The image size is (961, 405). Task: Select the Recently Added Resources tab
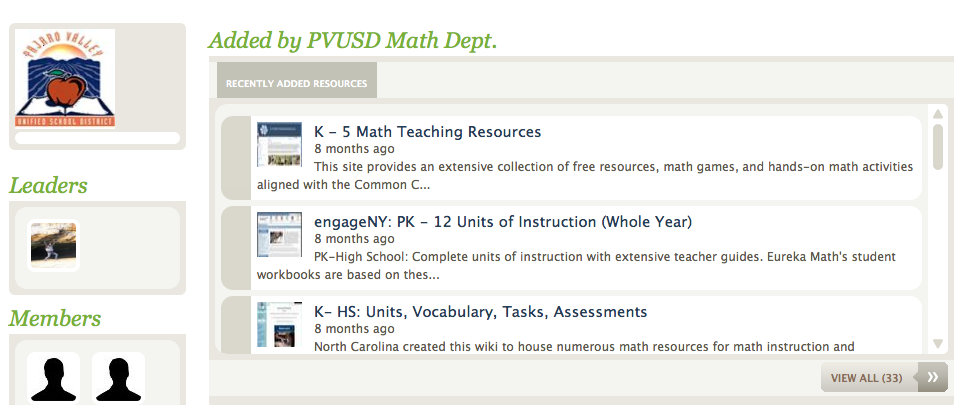296,83
